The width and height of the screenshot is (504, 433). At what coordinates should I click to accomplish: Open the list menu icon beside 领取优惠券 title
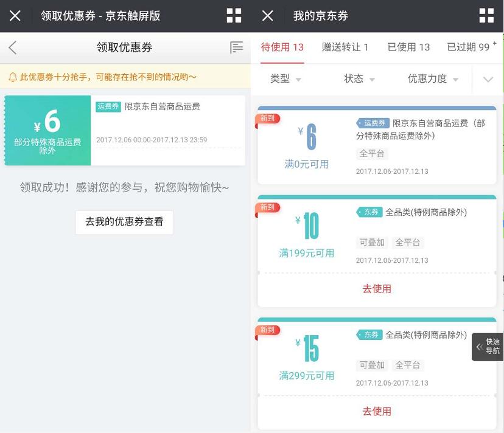tap(236, 47)
